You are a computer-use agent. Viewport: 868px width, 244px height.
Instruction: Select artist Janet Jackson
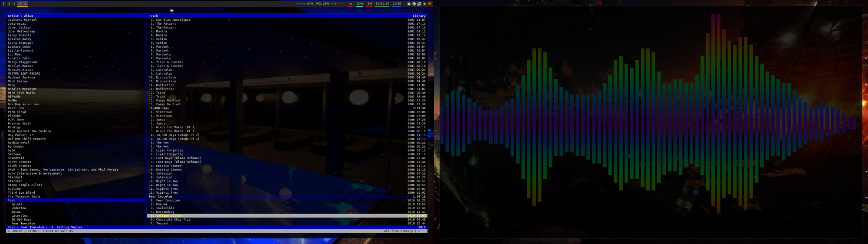tap(20, 28)
